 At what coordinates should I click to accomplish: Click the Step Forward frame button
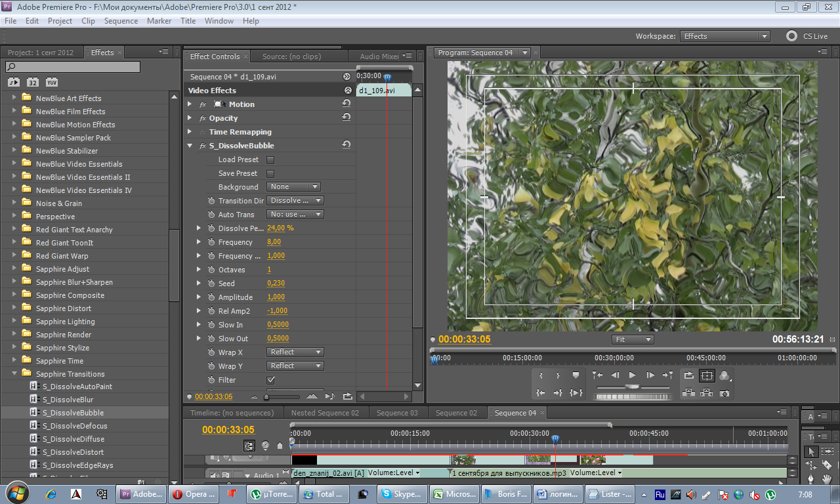tap(650, 375)
